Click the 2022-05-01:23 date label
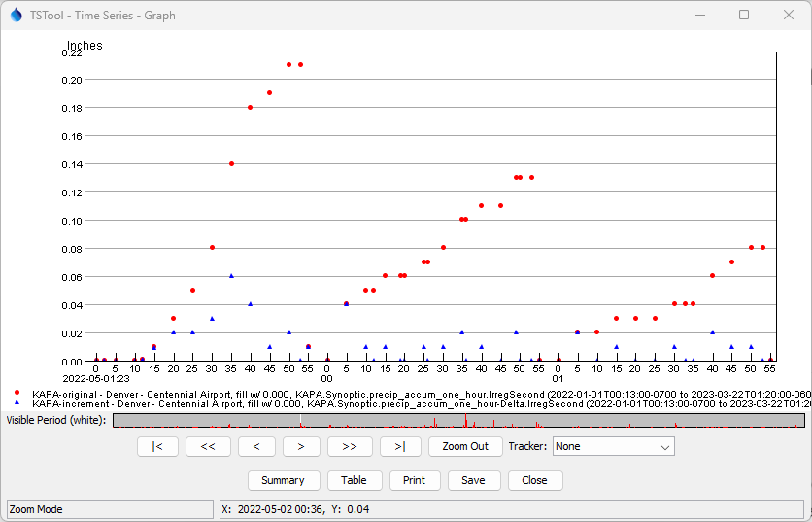This screenshot has width=812, height=522. tap(96, 379)
